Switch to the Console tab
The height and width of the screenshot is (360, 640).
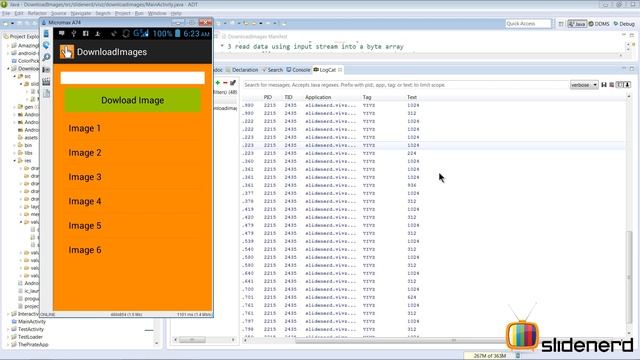pyautogui.click(x=298, y=70)
